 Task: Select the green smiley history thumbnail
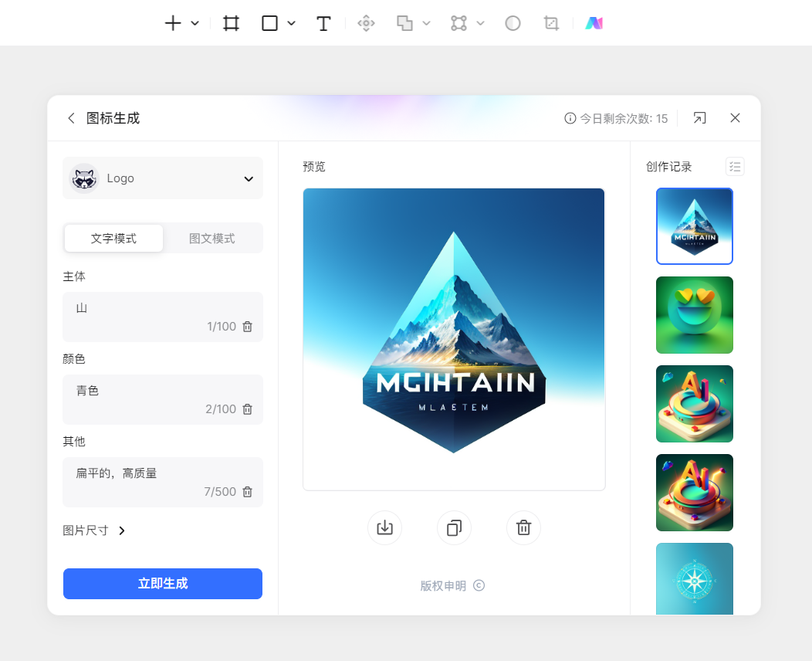point(695,315)
